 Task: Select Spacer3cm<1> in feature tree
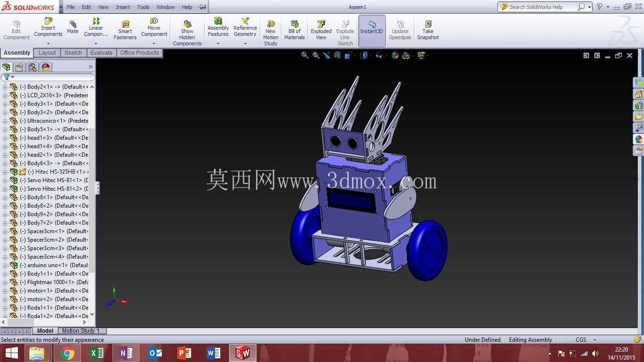[53, 231]
